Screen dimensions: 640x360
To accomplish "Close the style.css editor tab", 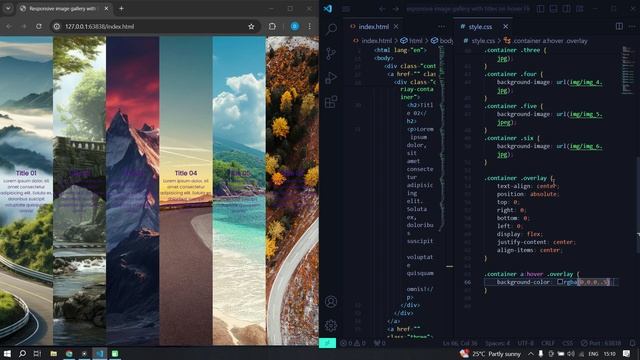I will pyautogui.click(x=506, y=27).
